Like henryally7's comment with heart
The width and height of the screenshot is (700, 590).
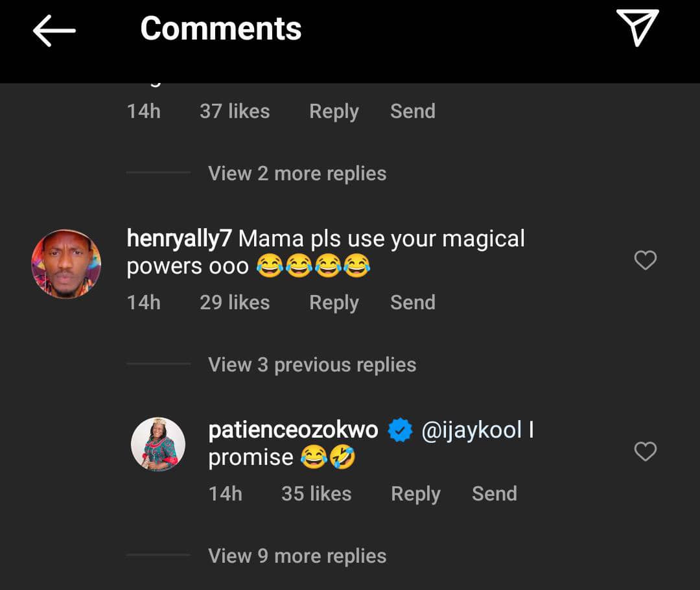tap(645, 260)
